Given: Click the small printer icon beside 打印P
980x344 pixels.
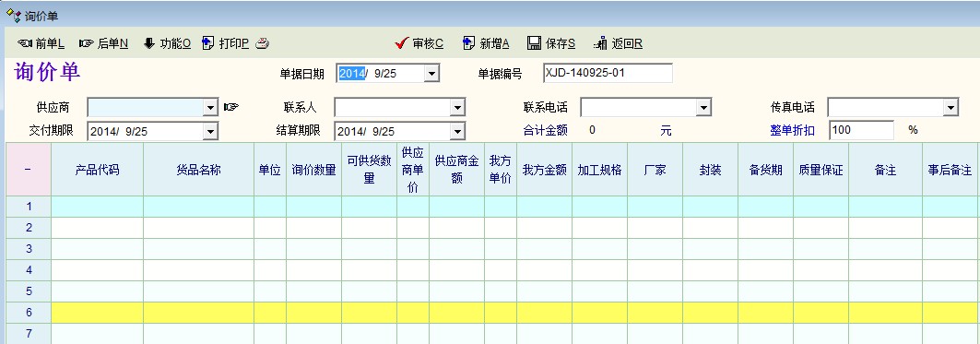Looking at the screenshot, I should click(x=263, y=43).
